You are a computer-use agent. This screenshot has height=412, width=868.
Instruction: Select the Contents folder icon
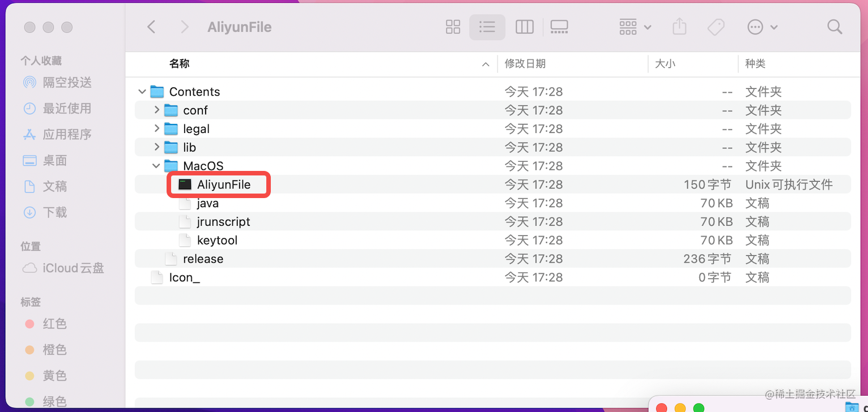(157, 92)
